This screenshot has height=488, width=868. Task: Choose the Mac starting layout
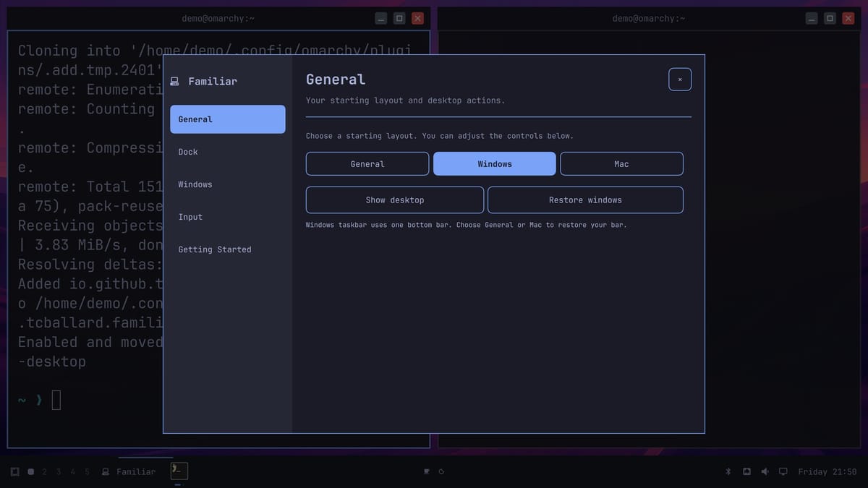[621, 164]
